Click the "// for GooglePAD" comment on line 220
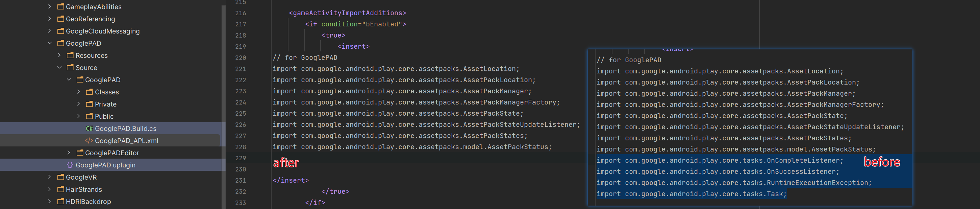This screenshot has height=209, width=980. 305,57
